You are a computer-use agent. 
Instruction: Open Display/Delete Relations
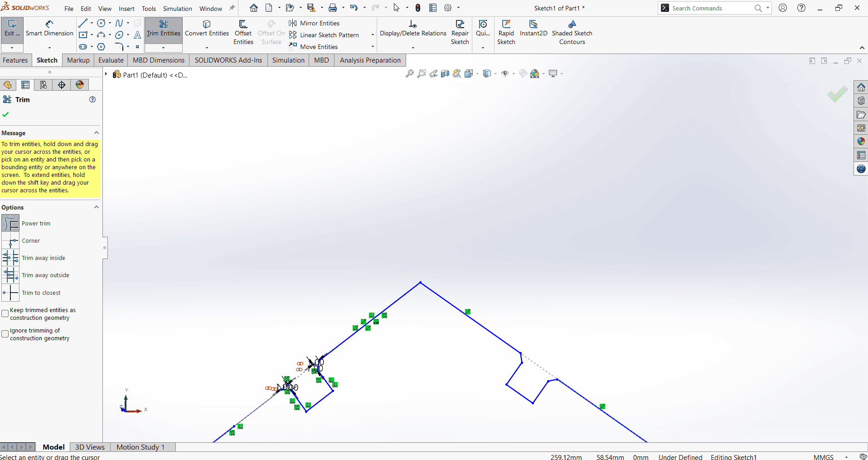pyautogui.click(x=413, y=28)
